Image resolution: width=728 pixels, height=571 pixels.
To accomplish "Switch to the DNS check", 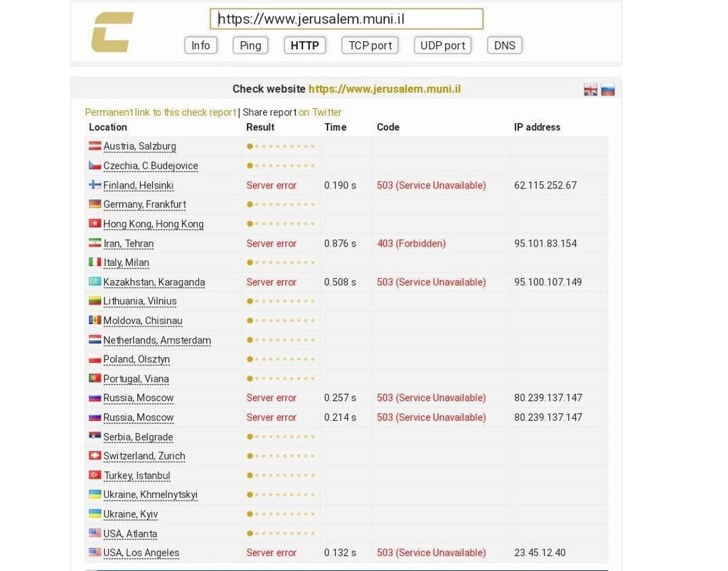I will click(x=505, y=46).
